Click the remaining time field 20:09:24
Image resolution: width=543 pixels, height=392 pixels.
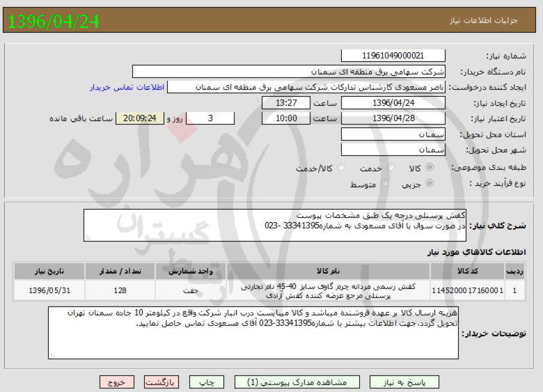point(139,118)
